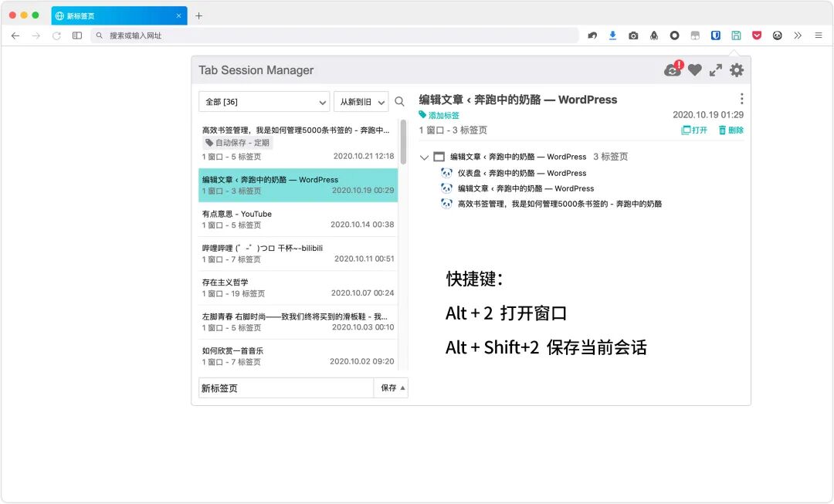Select session 高效书签管理 in list
This screenshot has width=834, height=504.
(298, 143)
